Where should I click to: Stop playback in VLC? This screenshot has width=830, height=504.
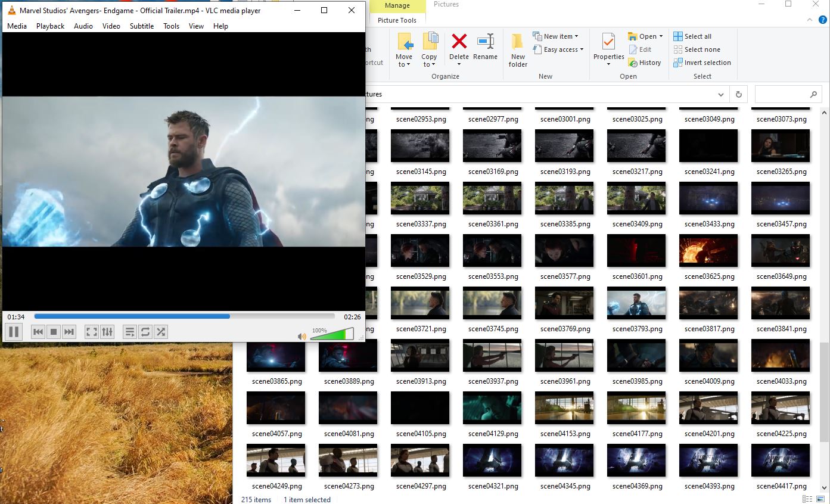(54, 332)
